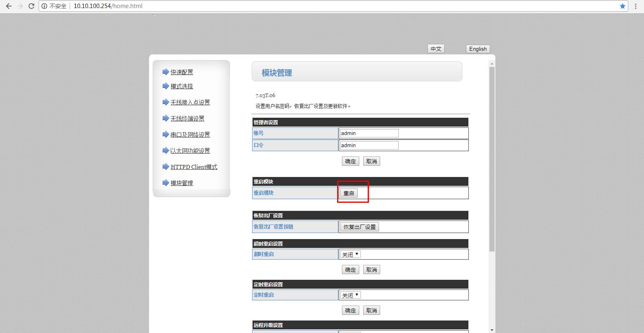Click the 恢复出厂设置 button

coord(359,227)
